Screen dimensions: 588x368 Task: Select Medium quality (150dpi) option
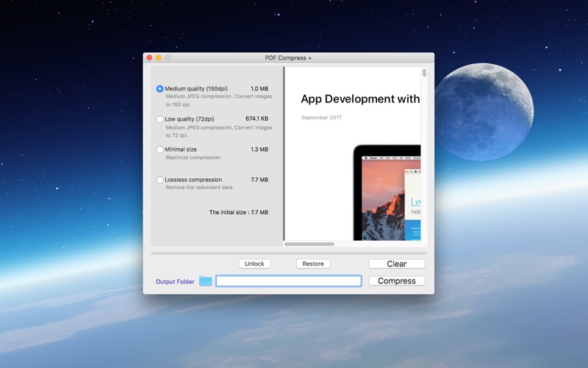pyautogui.click(x=159, y=88)
